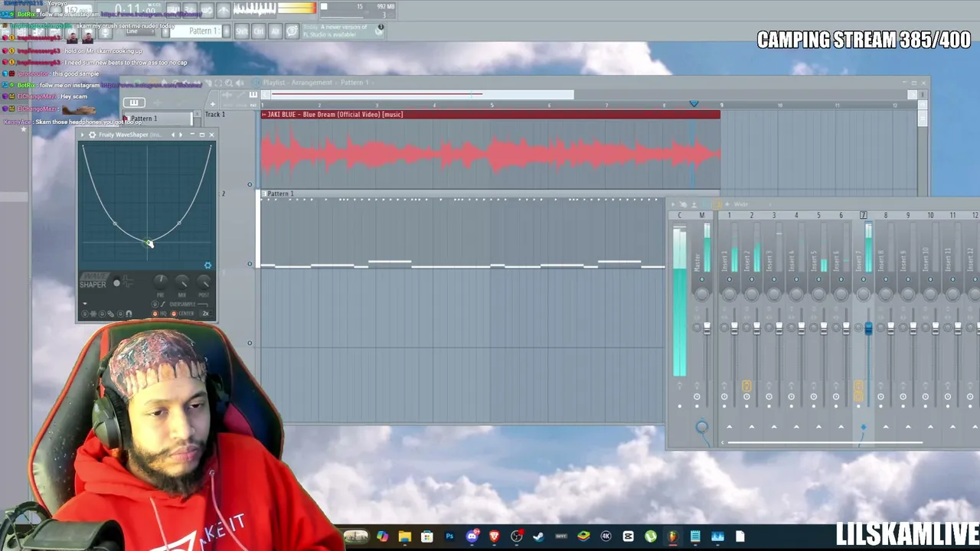Screen dimensions: 980x551
Task: Open Discord from the taskbar
Action: click(x=472, y=536)
